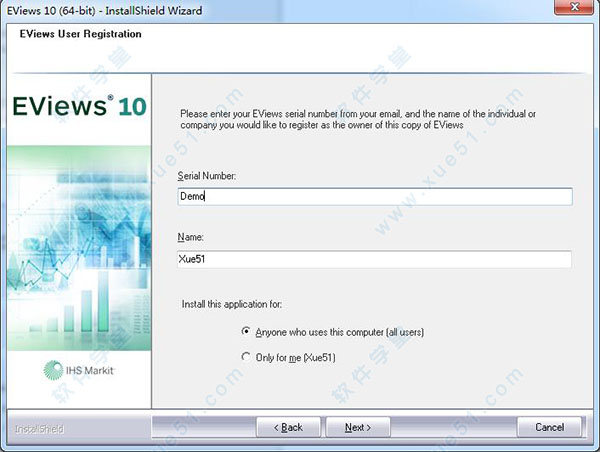
Task: Click the 'Name:' field label
Action: (x=190, y=238)
